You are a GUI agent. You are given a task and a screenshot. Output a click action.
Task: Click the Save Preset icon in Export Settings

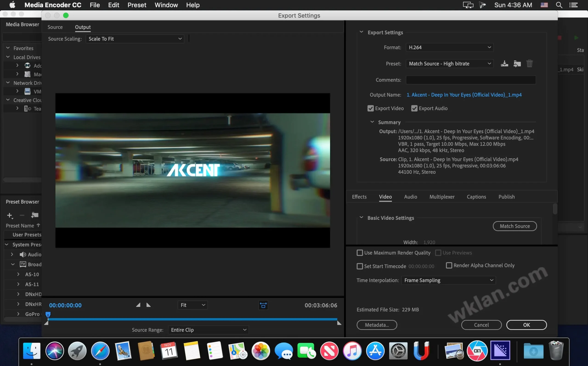[x=504, y=64]
